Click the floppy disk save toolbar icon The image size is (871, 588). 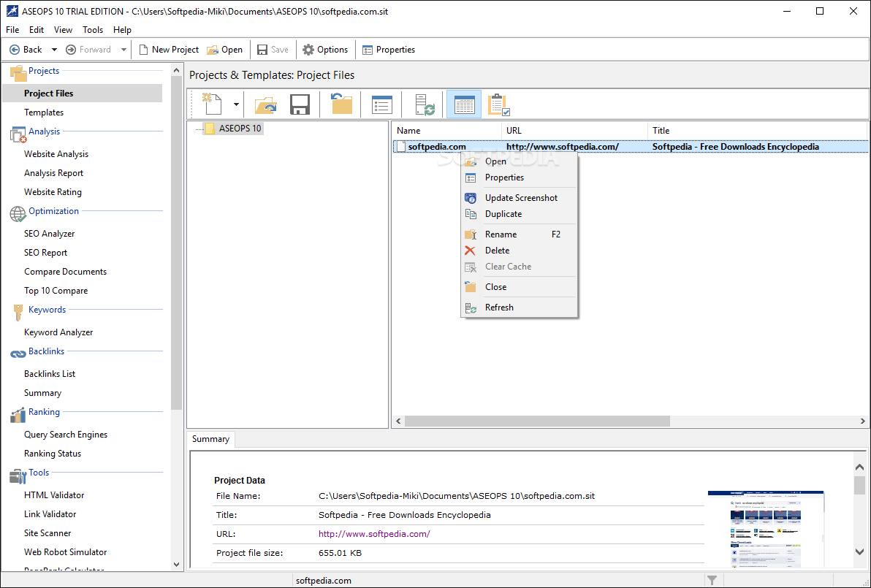300,104
